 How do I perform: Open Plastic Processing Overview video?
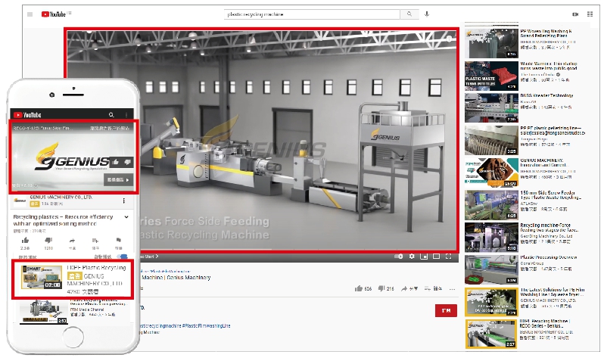(x=549, y=257)
